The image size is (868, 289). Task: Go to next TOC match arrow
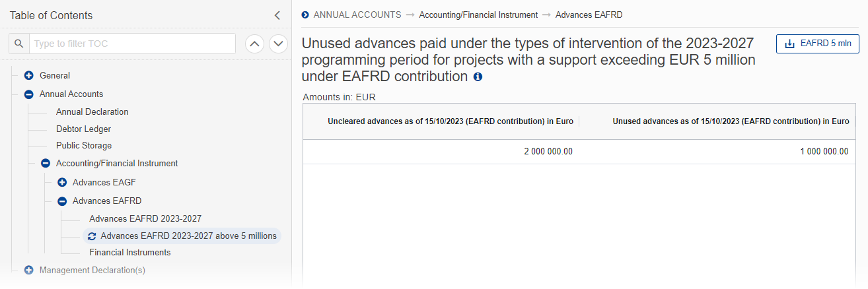279,44
